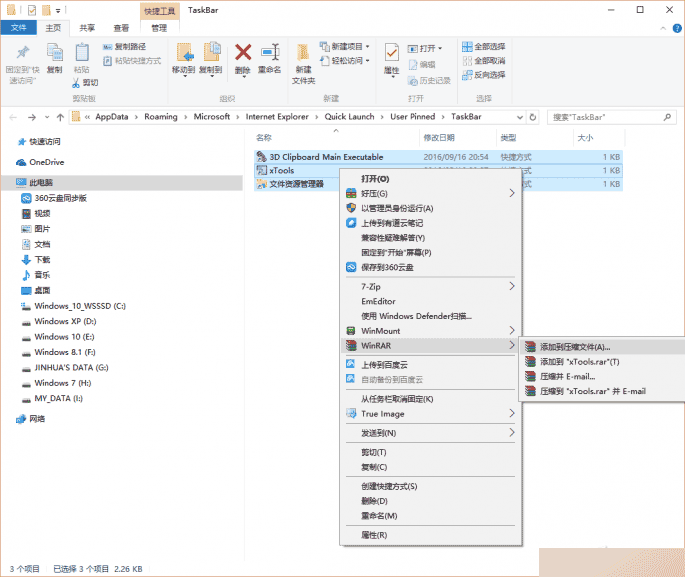Choose Open in the context menu
Image resolution: width=685 pixels, height=577 pixels.
(375, 179)
